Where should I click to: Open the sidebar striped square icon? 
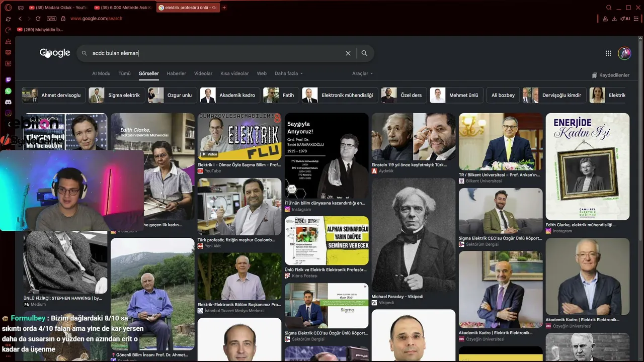[x=8, y=52]
